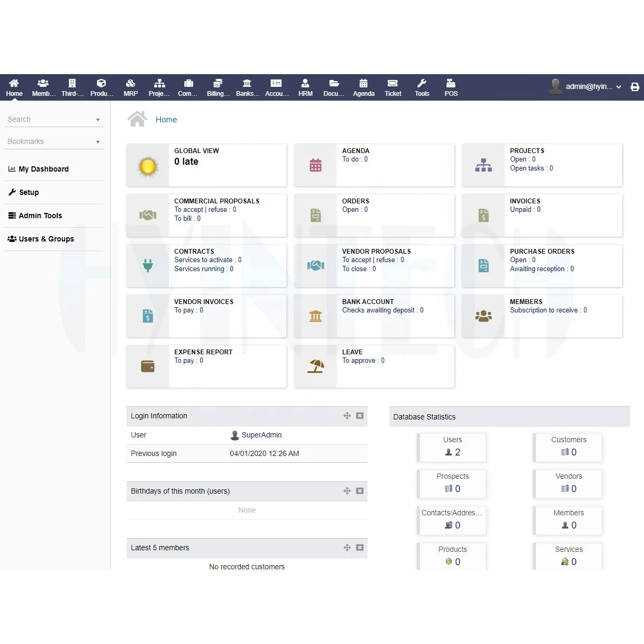The image size is (644, 644).
Task: Click the people icon in Members card
Action: coord(484,316)
